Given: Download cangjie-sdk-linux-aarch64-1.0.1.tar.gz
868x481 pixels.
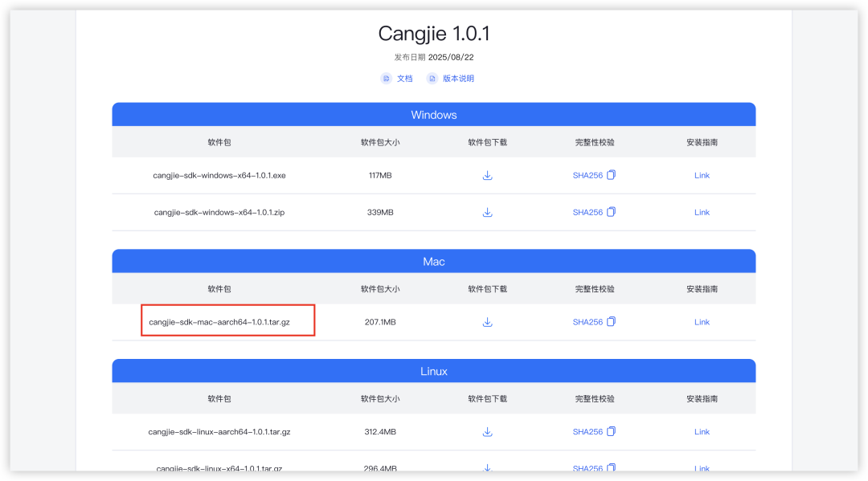Looking at the screenshot, I should [487, 431].
